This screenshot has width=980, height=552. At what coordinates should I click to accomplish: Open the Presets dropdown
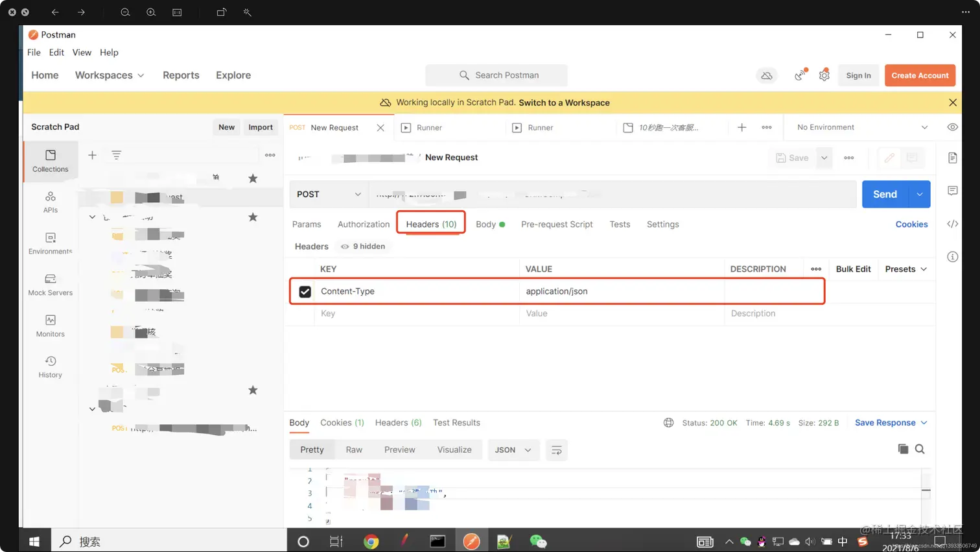(905, 269)
